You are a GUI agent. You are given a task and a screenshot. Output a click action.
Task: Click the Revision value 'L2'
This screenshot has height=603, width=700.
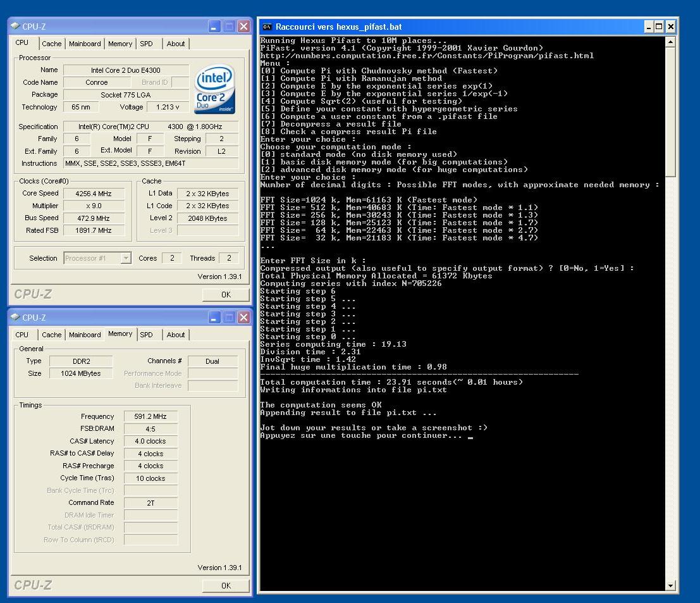[x=221, y=151]
